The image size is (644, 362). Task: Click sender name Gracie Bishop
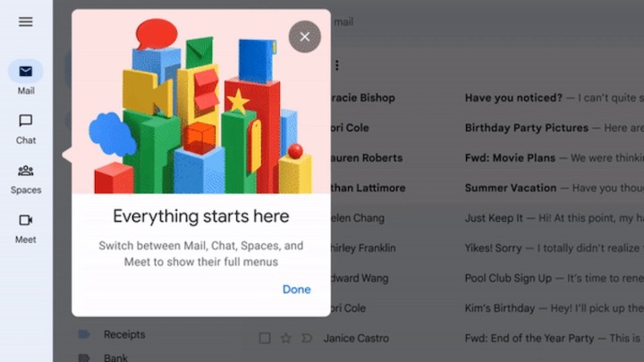[x=363, y=98]
